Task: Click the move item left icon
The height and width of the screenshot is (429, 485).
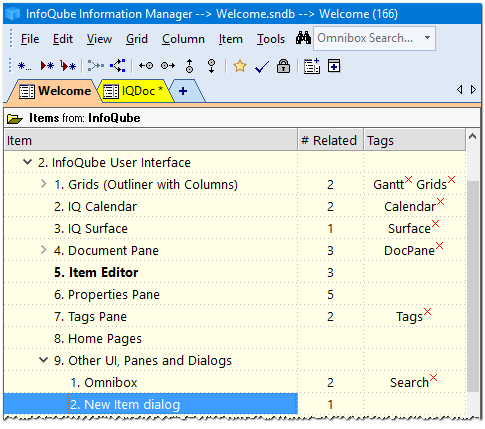Action: [x=146, y=66]
